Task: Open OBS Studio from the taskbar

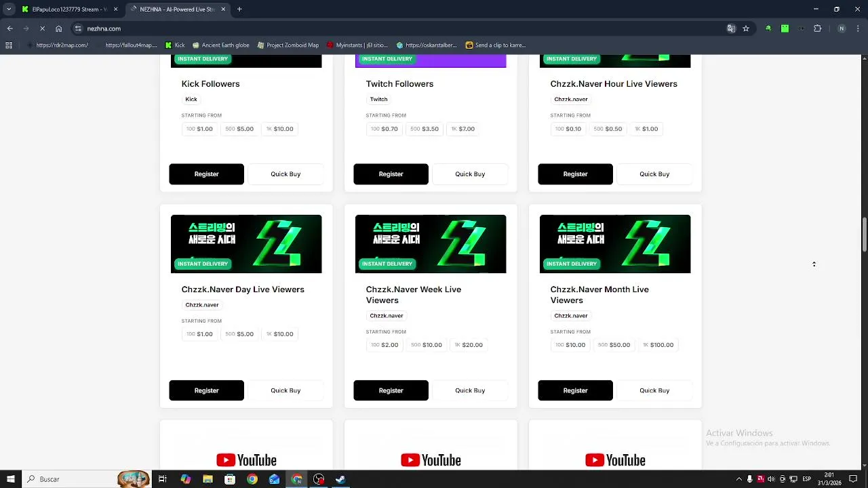Action: click(319, 479)
